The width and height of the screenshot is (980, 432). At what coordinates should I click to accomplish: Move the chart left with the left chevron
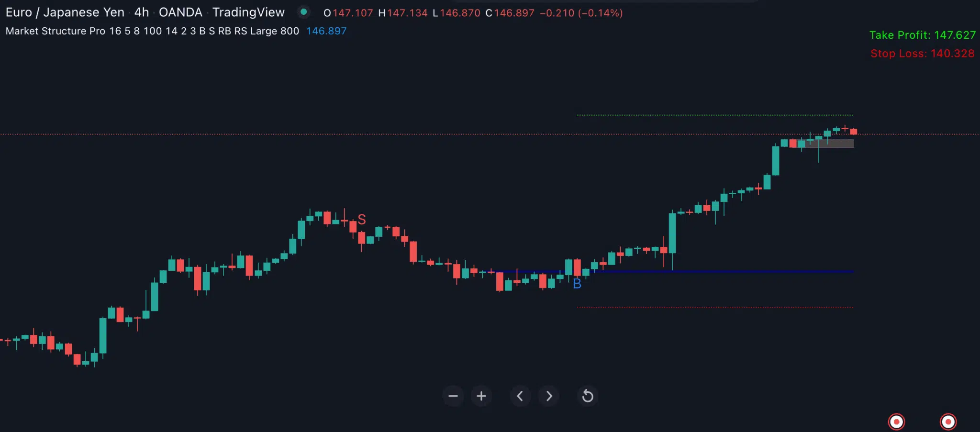(520, 396)
